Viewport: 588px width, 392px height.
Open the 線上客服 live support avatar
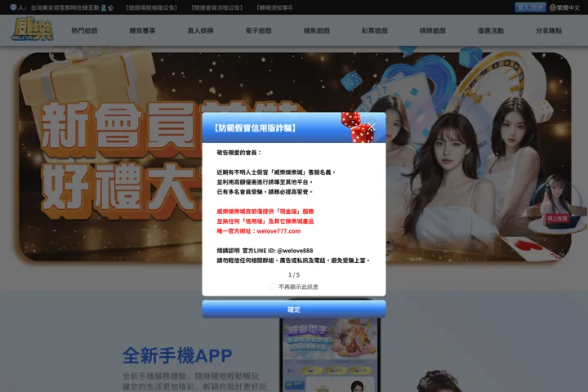(557, 204)
